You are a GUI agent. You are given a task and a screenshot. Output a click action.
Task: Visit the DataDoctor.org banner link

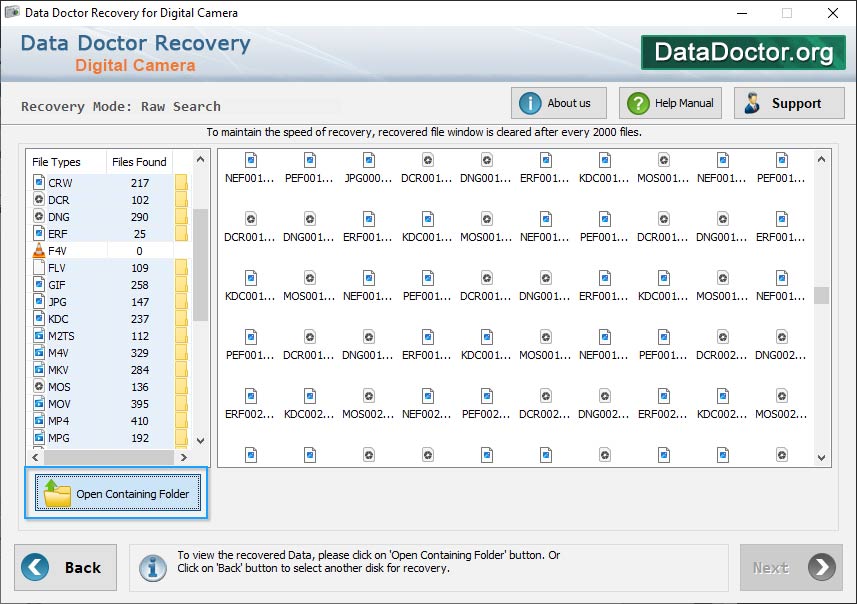(743, 52)
